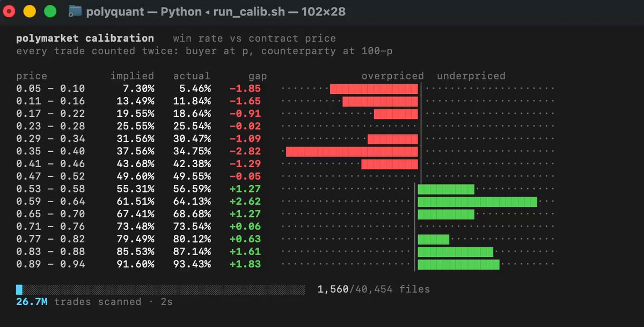Click the actual value '56.59%'
This screenshot has height=327, width=644.
click(192, 189)
